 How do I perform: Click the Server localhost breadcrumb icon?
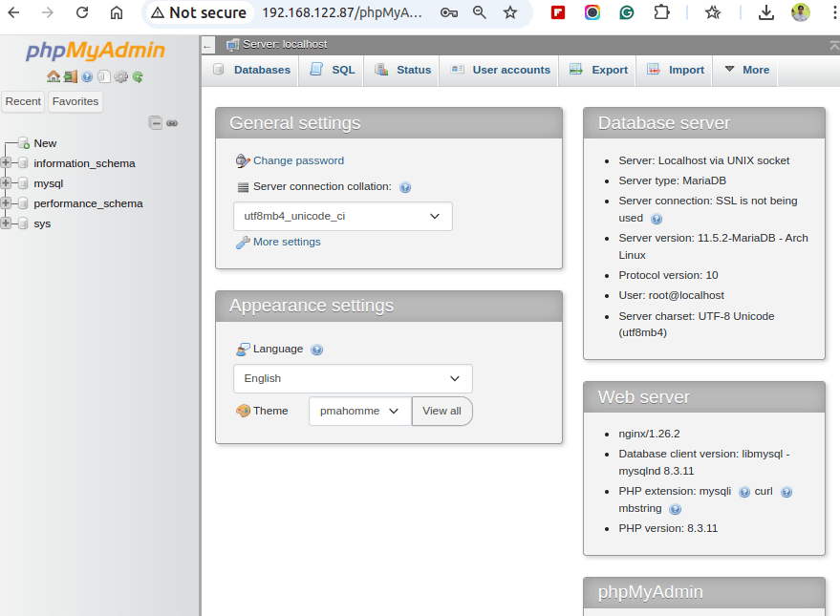[x=232, y=45]
